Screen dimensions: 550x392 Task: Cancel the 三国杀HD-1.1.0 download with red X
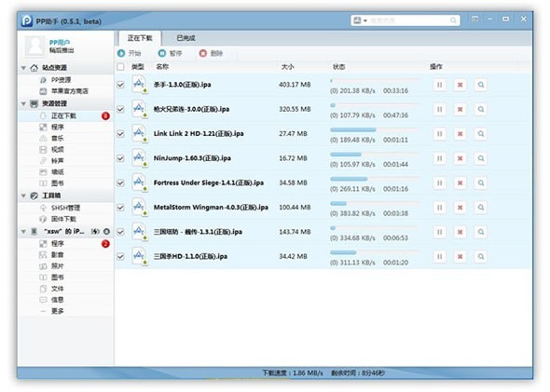coord(460,256)
